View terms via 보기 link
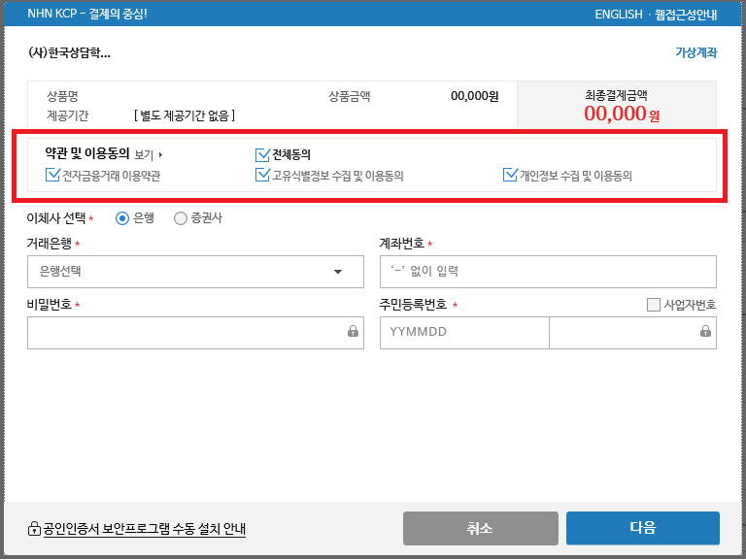Screen dimensions: 746x560 [x=144, y=155]
